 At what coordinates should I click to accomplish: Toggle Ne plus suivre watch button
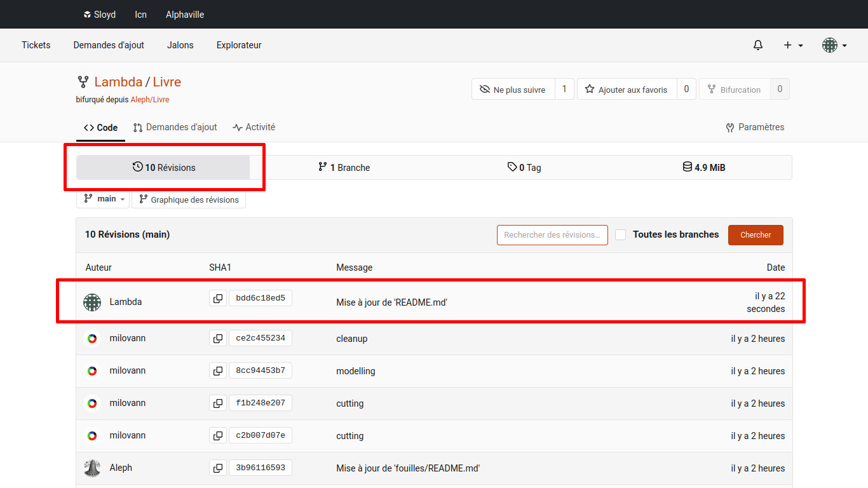pos(513,90)
